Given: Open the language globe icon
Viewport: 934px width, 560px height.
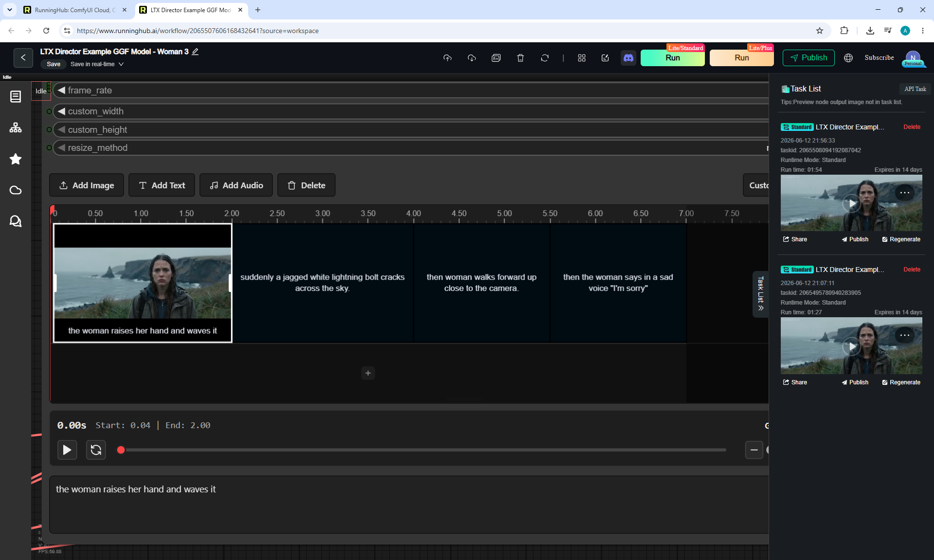Looking at the screenshot, I should click(x=848, y=58).
